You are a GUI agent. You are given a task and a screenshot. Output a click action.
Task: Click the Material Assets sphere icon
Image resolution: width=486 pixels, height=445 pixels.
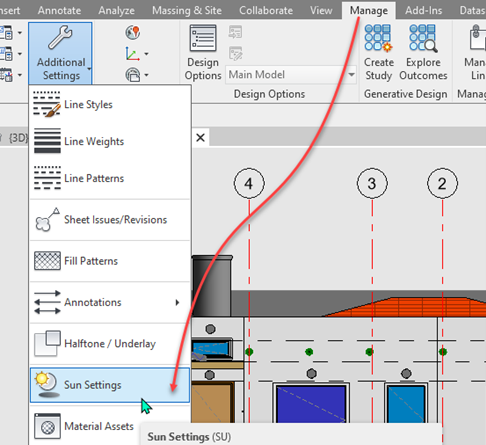[47, 426]
